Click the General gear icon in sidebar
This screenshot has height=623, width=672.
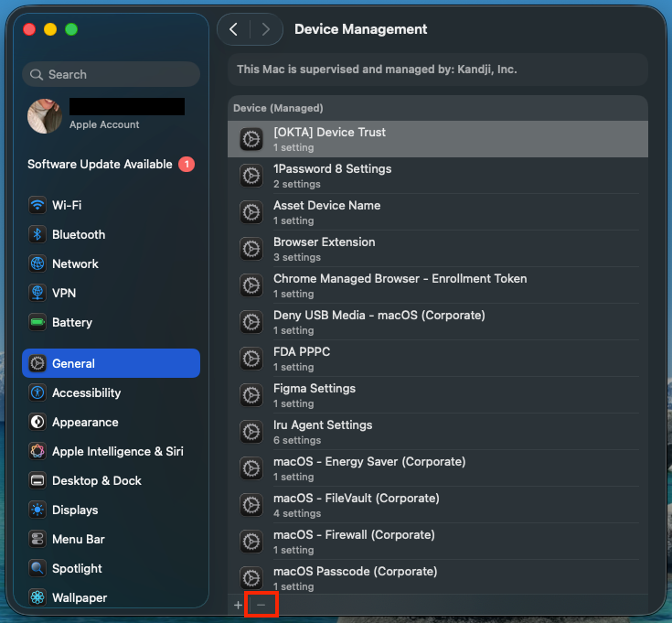point(37,363)
